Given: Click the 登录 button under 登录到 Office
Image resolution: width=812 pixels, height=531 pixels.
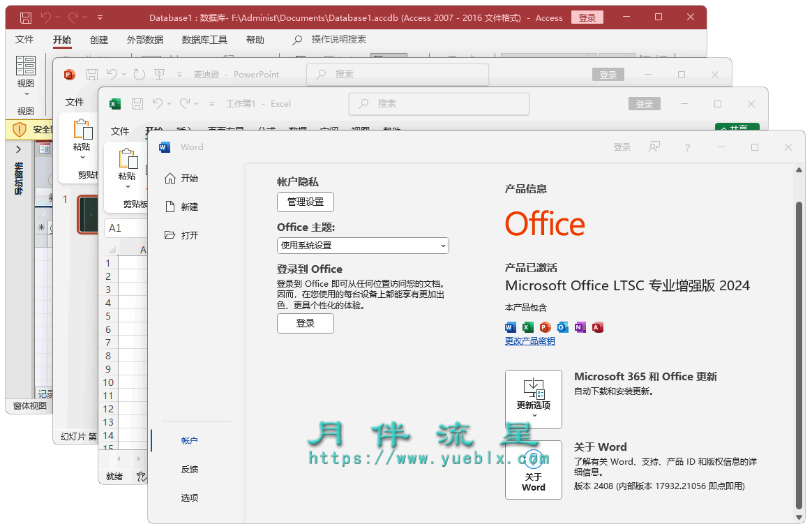Looking at the screenshot, I should (306, 323).
